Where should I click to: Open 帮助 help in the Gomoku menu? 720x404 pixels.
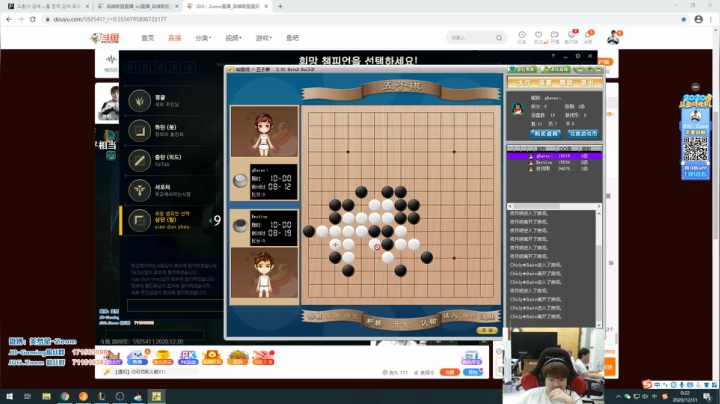tap(566, 83)
